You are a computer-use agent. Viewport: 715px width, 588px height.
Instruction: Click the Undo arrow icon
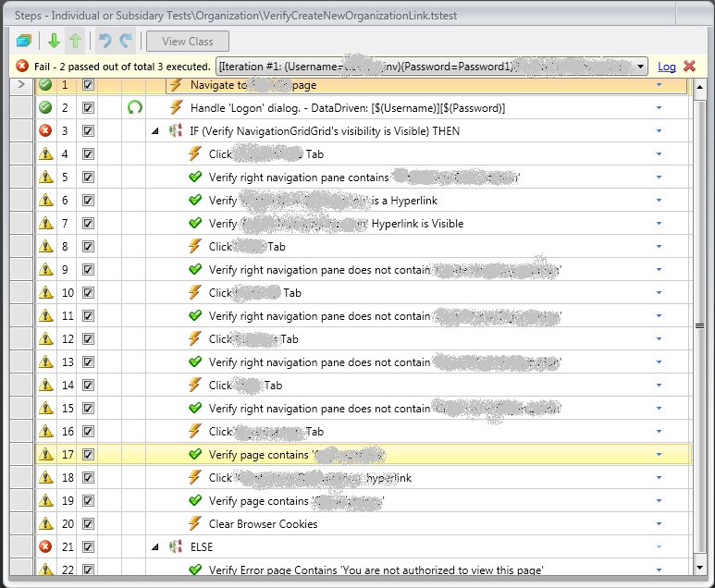[105, 41]
